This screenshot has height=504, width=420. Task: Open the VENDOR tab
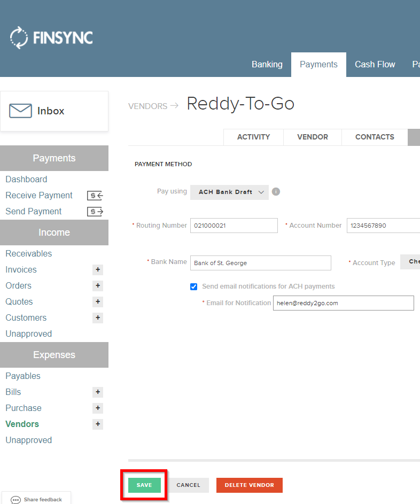313,137
